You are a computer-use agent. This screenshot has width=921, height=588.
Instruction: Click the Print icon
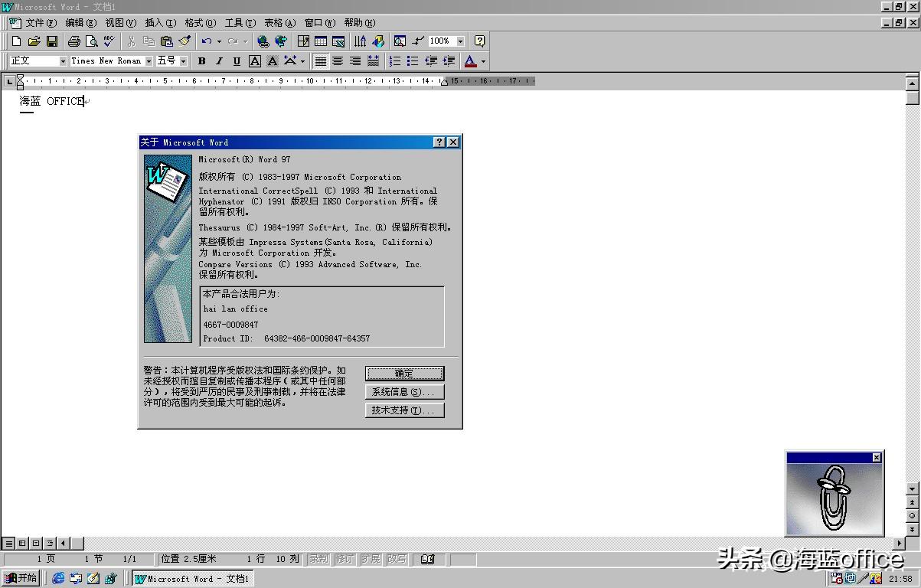tap(74, 41)
